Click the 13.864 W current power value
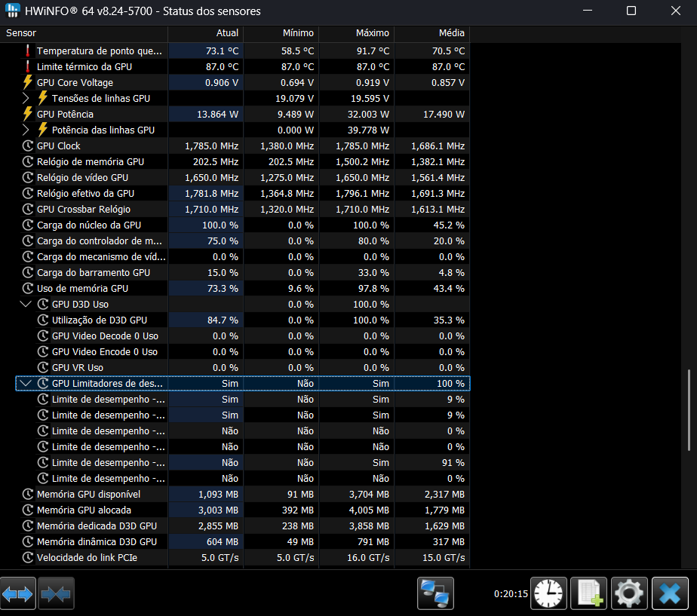Screen dimensions: 697x616 point(217,114)
